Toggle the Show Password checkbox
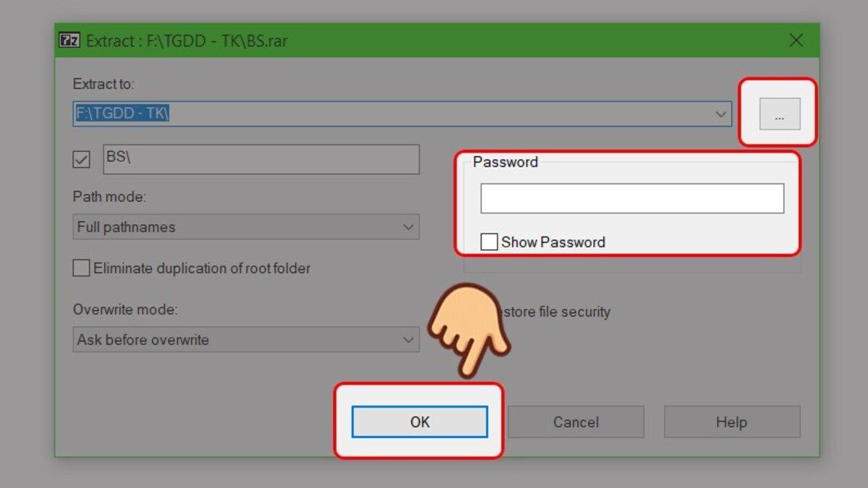The height and width of the screenshot is (488, 868). coord(489,242)
